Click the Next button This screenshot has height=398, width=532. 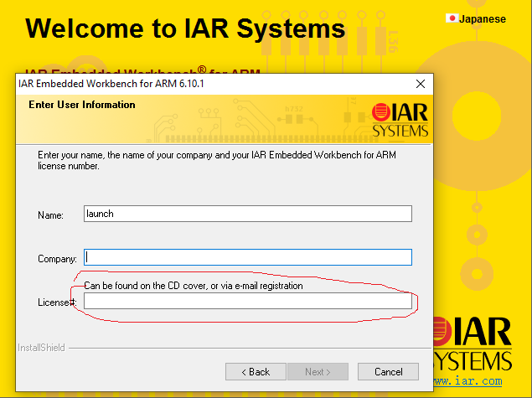click(x=318, y=372)
